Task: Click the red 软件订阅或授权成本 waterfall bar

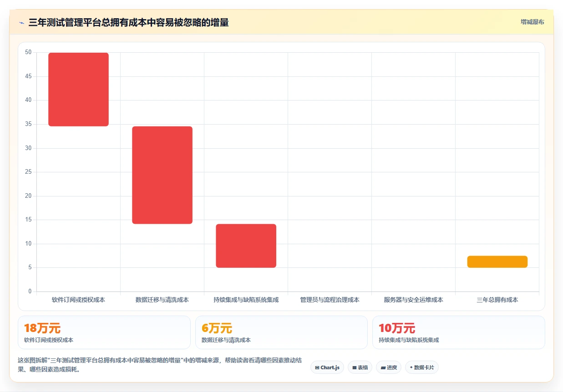Action: point(78,90)
